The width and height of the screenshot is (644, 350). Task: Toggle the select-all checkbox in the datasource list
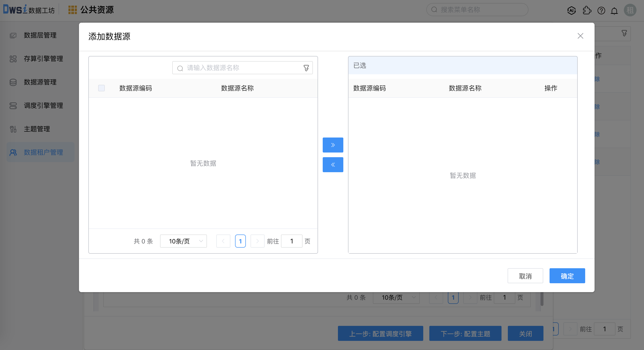pyautogui.click(x=101, y=88)
